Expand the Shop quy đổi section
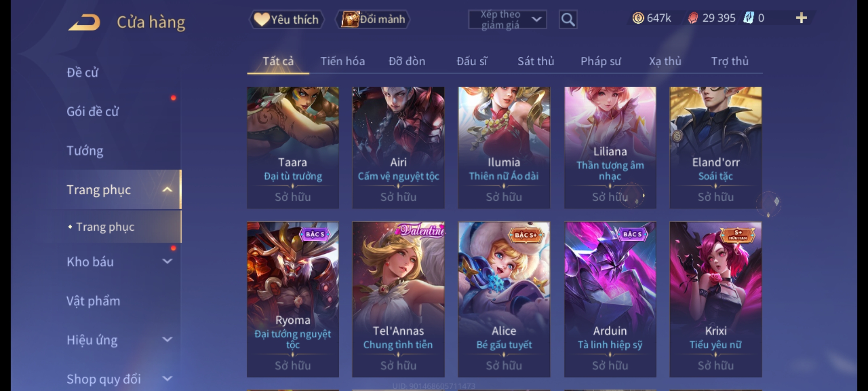This screenshot has height=391, width=868. point(167,378)
